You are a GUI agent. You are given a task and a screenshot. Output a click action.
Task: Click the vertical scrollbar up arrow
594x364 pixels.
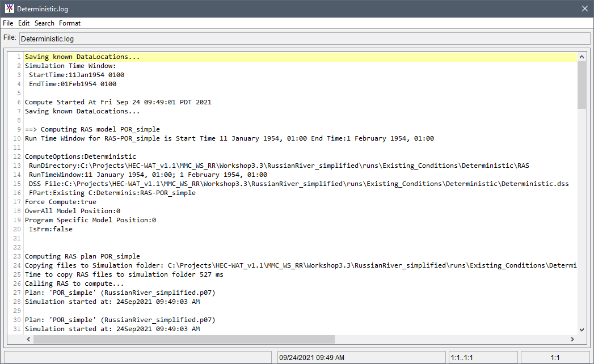583,56
